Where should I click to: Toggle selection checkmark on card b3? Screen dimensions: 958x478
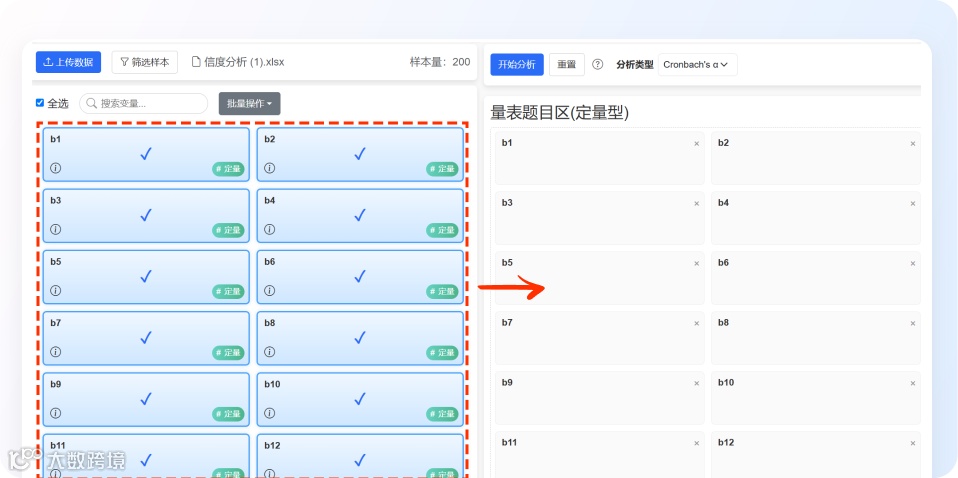[x=145, y=215]
